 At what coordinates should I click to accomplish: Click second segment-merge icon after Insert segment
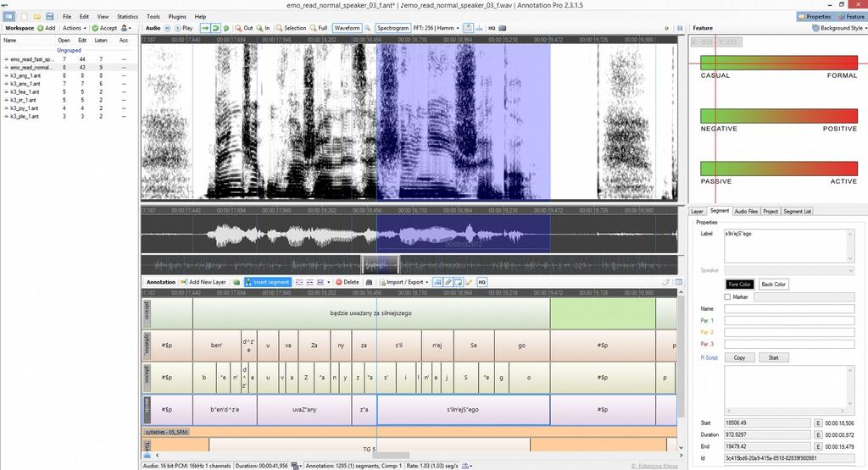click(310, 282)
